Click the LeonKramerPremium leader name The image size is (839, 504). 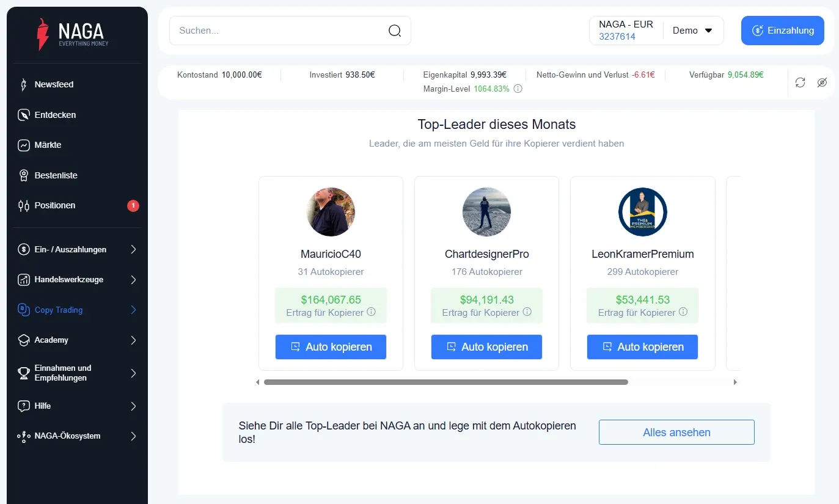[x=642, y=254]
